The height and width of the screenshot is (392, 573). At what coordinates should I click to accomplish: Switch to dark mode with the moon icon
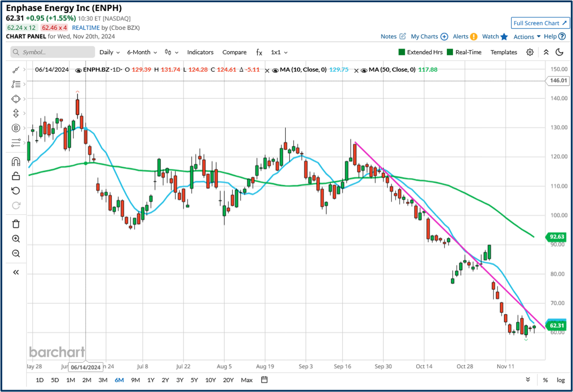click(x=560, y=52)
